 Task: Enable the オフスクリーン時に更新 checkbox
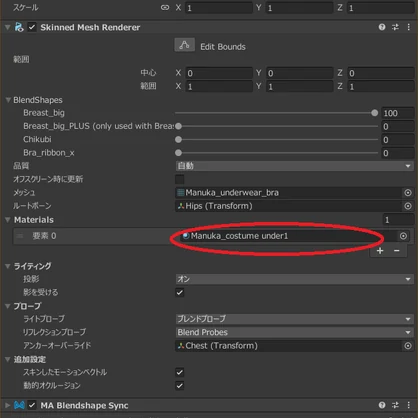click(x=180, y=179)
